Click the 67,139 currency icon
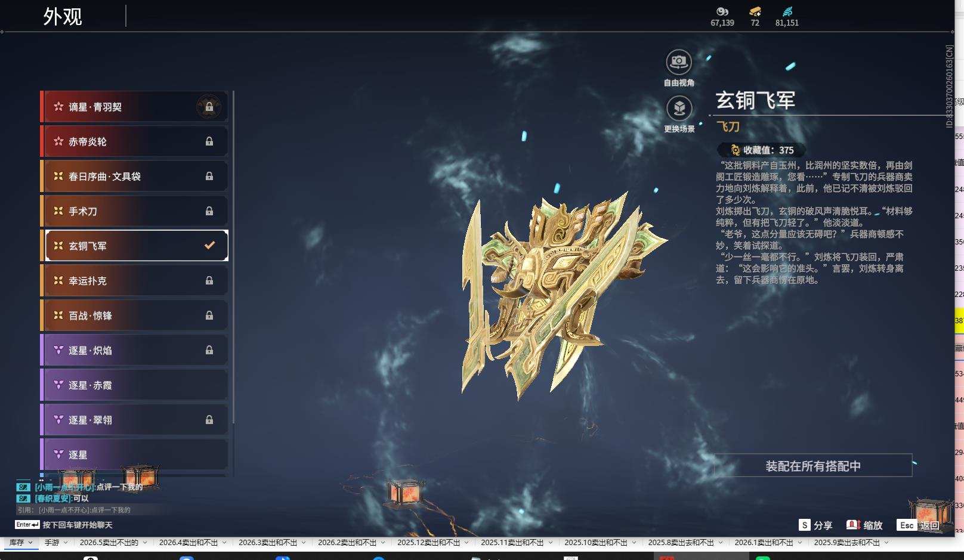This screenshot has width=964, height=560. (x=722, y=11)
